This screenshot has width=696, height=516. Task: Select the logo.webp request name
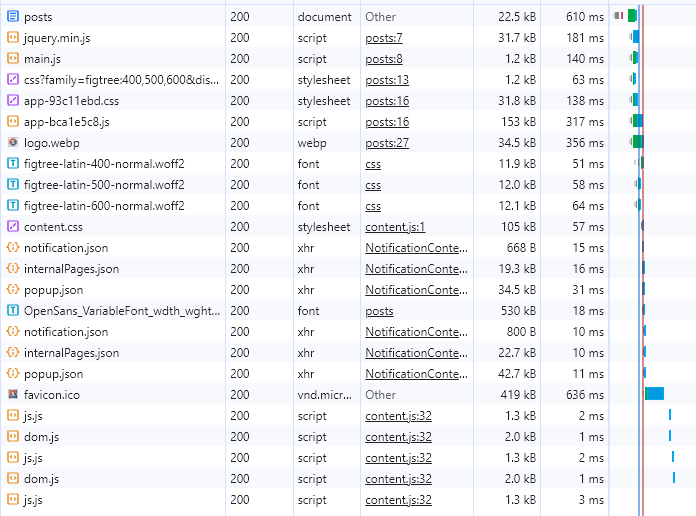tap(51, 143)
